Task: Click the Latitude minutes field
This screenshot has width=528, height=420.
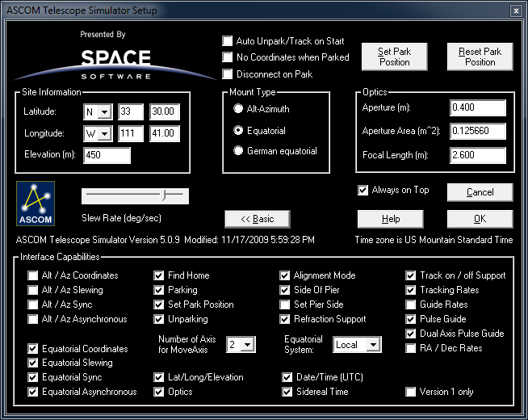Action: [x=165, y=111]
